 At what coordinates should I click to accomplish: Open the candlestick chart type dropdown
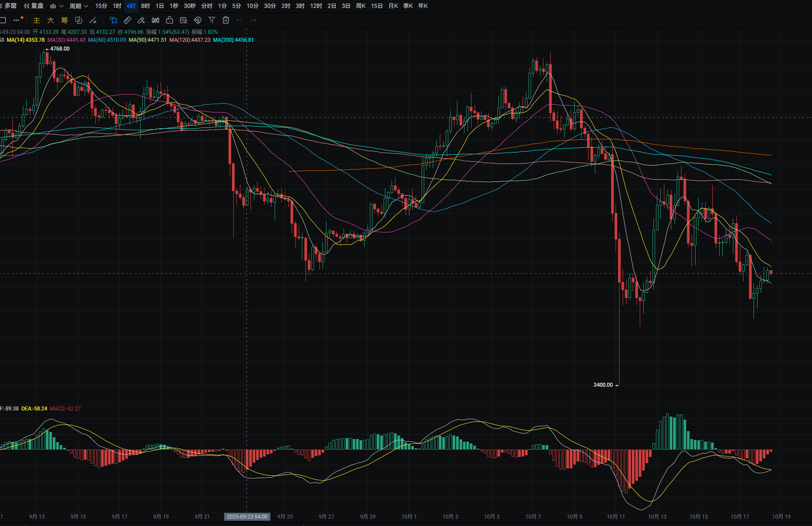(x=56, y=6)
